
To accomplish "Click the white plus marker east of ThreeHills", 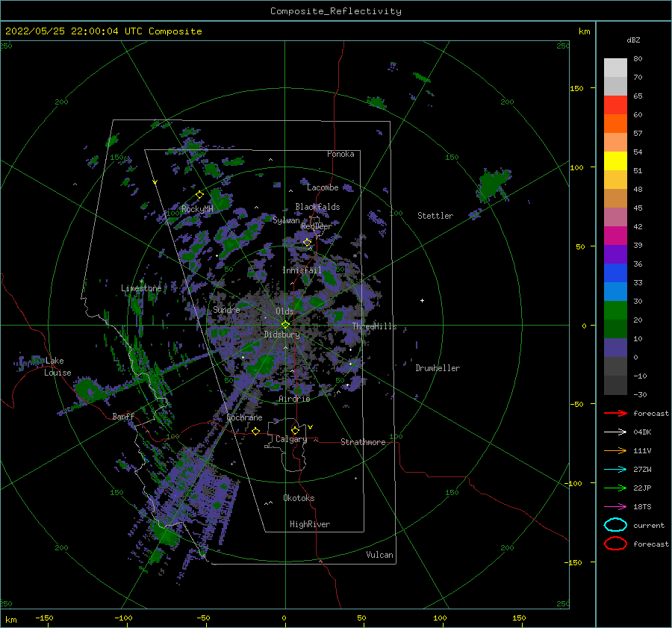I will point(422,300).
